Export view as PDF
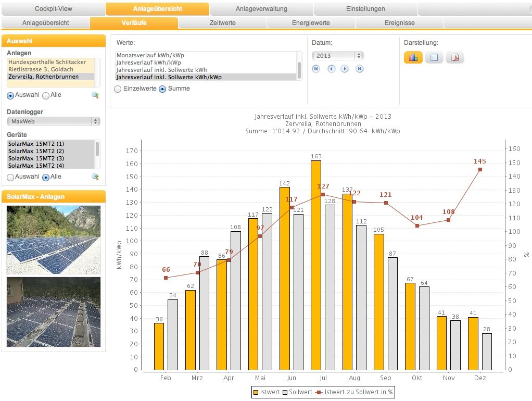Screen dimensions: 532x401 point(454,57)
